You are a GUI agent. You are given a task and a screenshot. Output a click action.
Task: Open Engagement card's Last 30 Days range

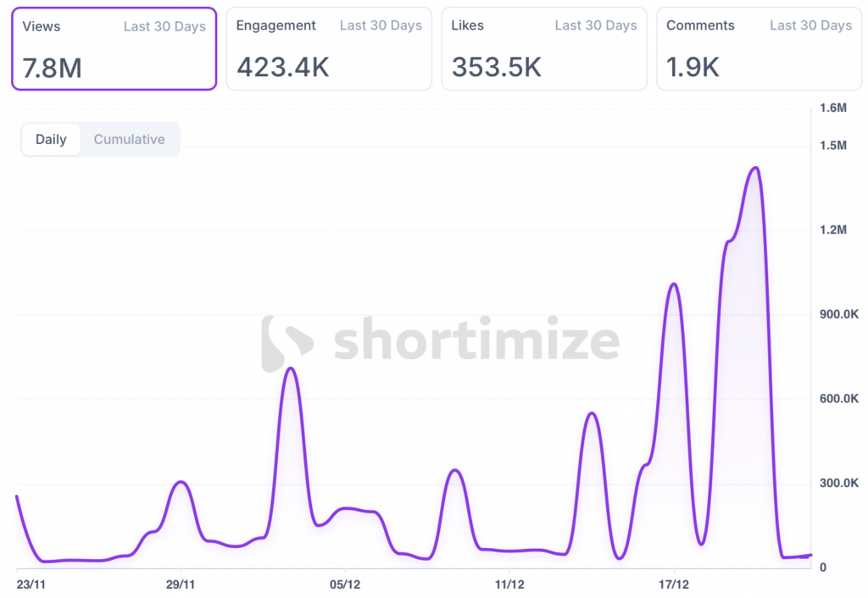381,25
